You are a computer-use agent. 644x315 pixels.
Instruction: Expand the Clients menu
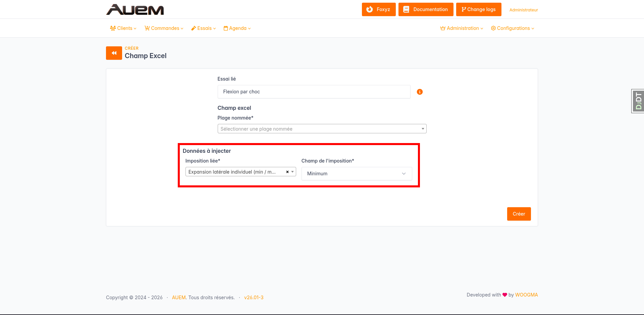click(x=123, y=28)
